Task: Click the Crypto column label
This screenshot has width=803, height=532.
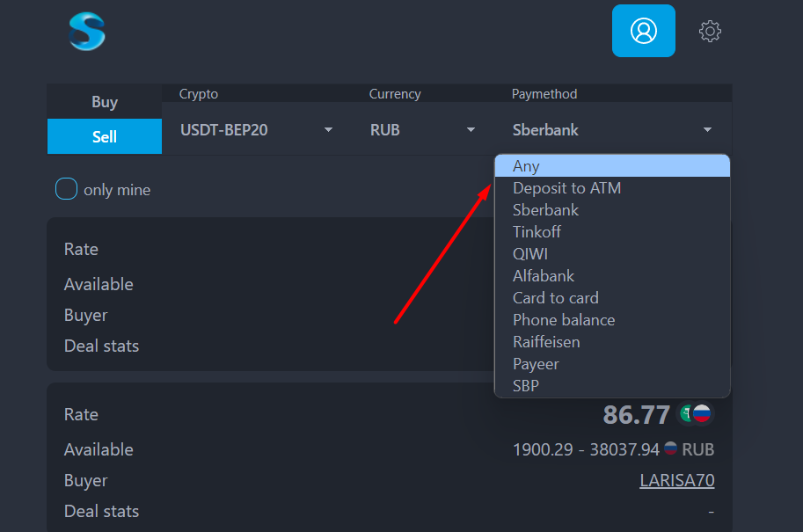Action: tap(198, 94)
